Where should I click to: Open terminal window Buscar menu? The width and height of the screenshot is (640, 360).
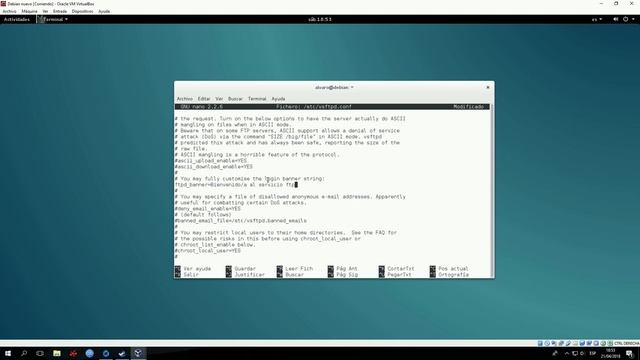coord(235,99)
